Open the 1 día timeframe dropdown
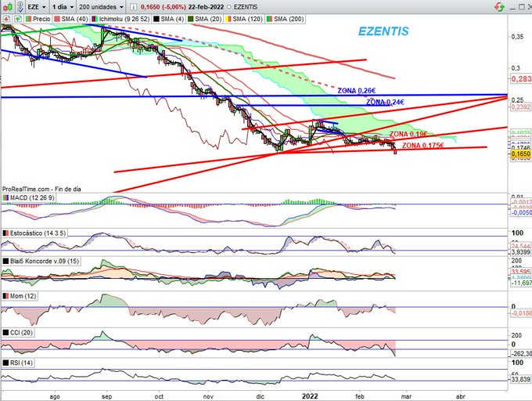This screenshot has width=532, height=401. [x=63, y=7]
